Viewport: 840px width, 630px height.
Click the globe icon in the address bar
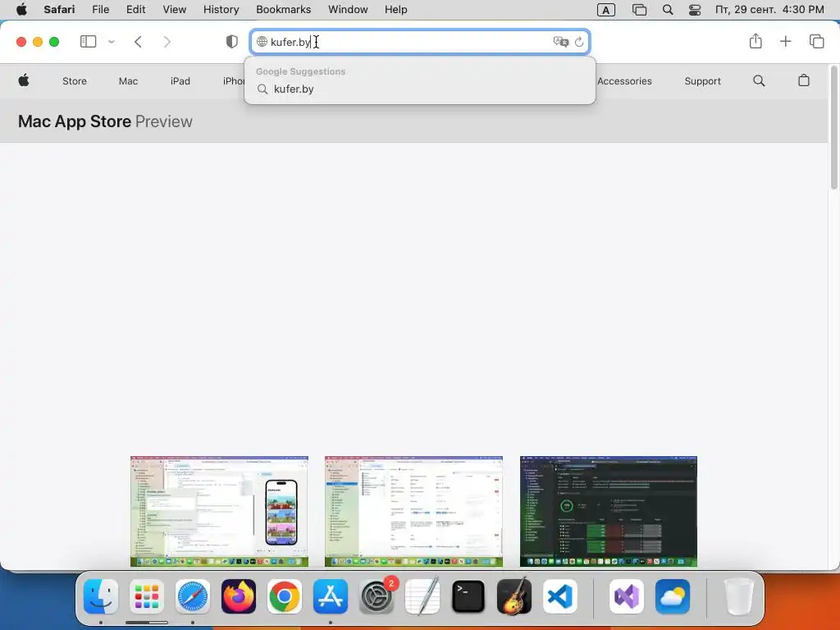[262, 42]
